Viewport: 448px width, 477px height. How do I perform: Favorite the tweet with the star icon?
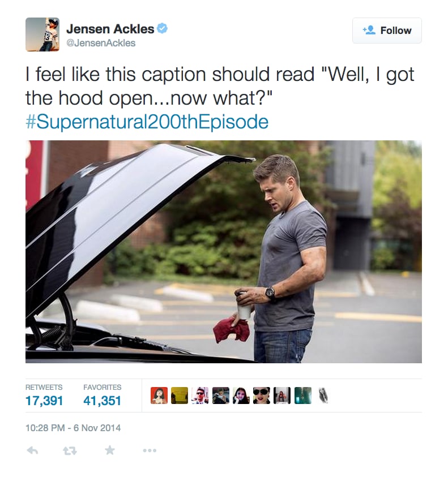pos(110,450)
